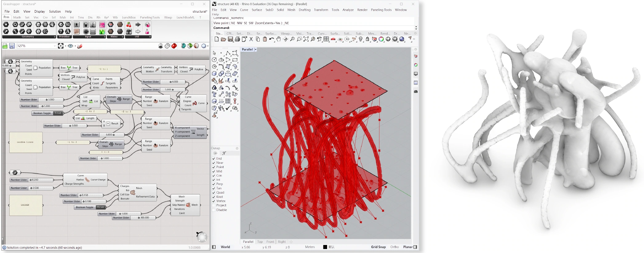This screenshot has height=253, width=644.
Task: Check the Disable osnap checkbox
Action: click(x=214, y=210)
